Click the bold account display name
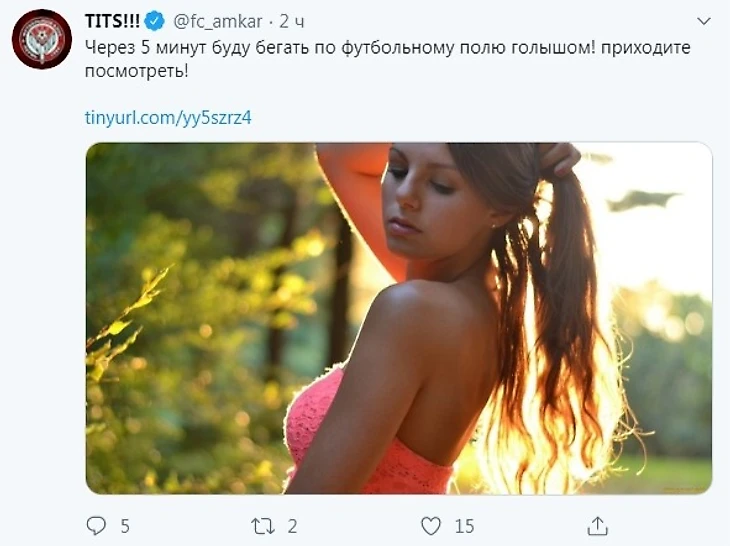 tap(112, 21)
